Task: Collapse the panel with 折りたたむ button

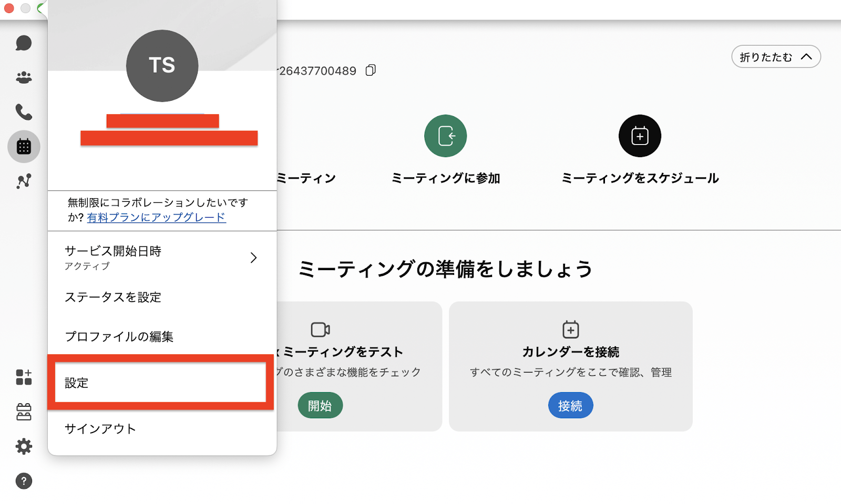Action: [776, 57]
